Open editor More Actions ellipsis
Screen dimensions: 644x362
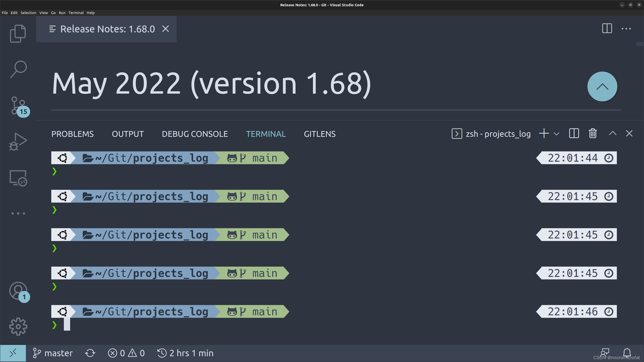coord(626,29)
